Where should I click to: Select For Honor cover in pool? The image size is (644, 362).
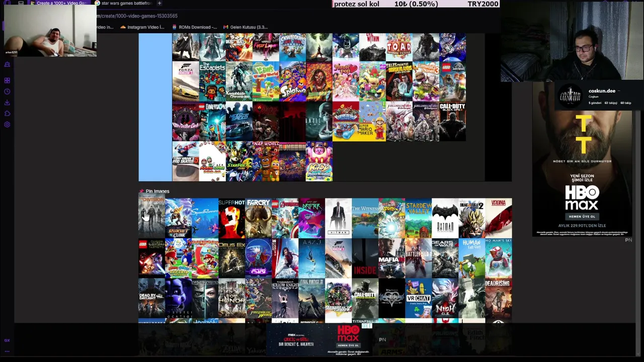coord(231,299)
